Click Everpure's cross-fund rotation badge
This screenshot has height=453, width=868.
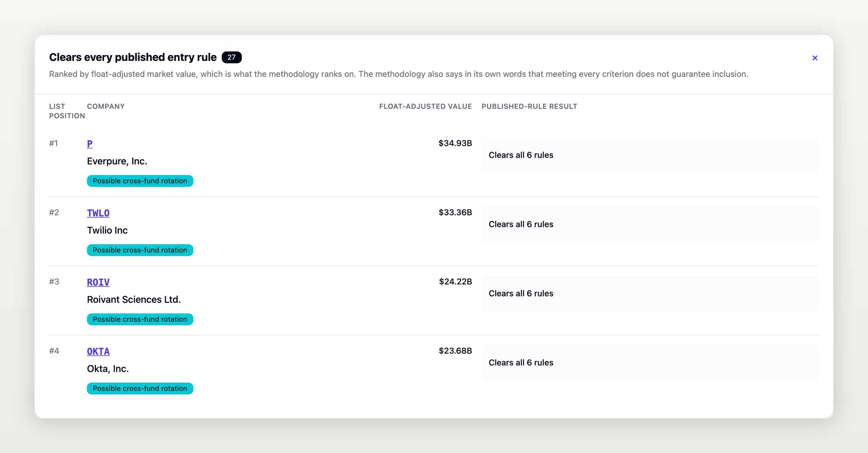(x=140, y=181)
